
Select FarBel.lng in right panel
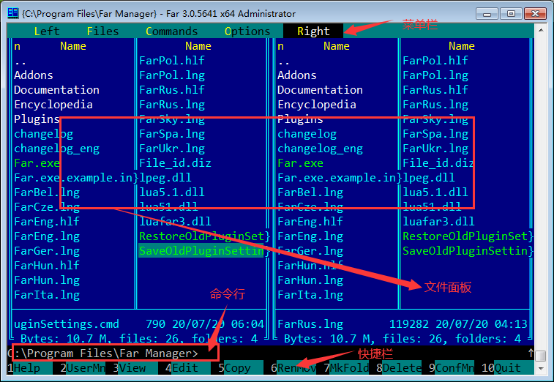pyautogui.click(x=310, y=192)
